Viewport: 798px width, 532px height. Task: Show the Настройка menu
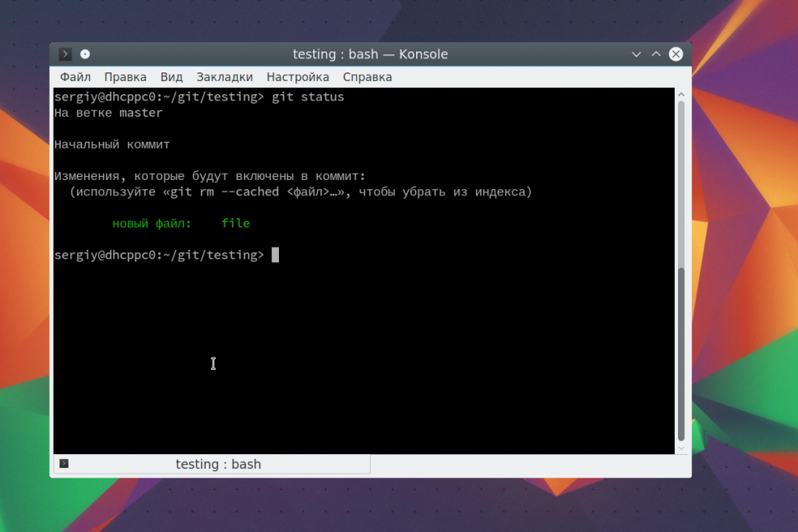point(298,77)
